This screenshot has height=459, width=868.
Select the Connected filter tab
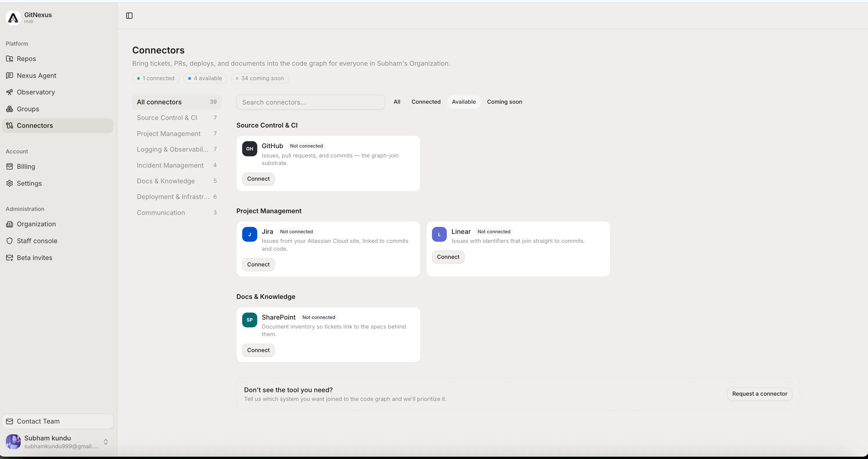click(426, 102)
